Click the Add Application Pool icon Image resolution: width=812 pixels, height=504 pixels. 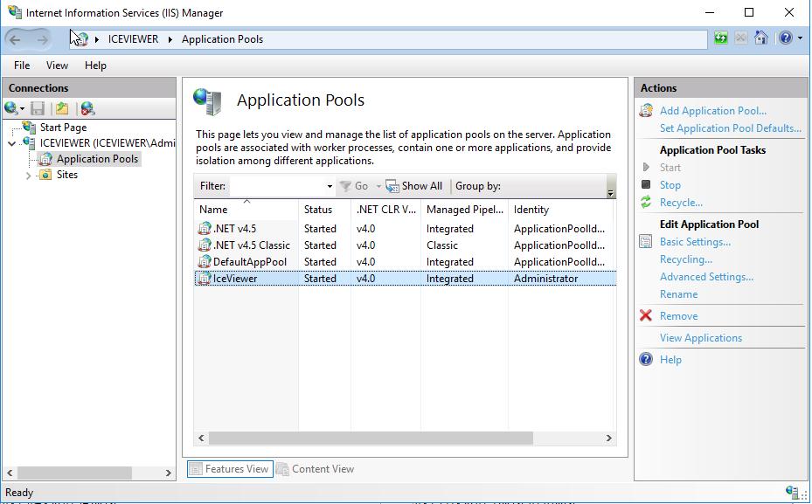[x=646, y=111]
